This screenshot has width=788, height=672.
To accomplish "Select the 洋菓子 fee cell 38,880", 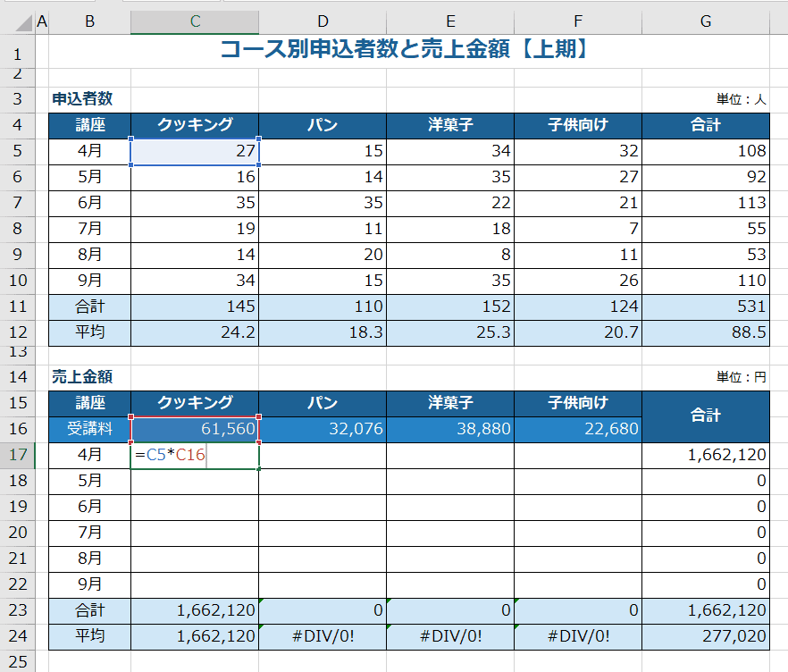I will 450,429.
